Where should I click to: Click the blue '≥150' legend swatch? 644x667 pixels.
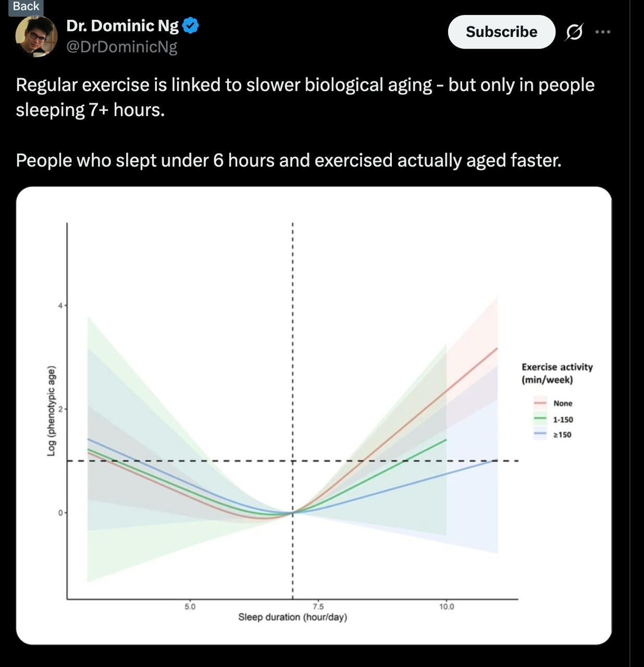(540, 434)
